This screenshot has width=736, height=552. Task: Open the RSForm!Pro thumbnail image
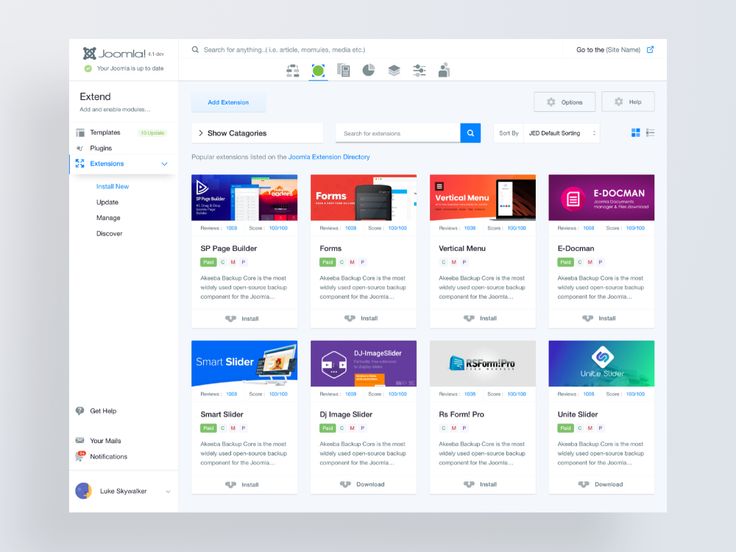pos(483,363)
